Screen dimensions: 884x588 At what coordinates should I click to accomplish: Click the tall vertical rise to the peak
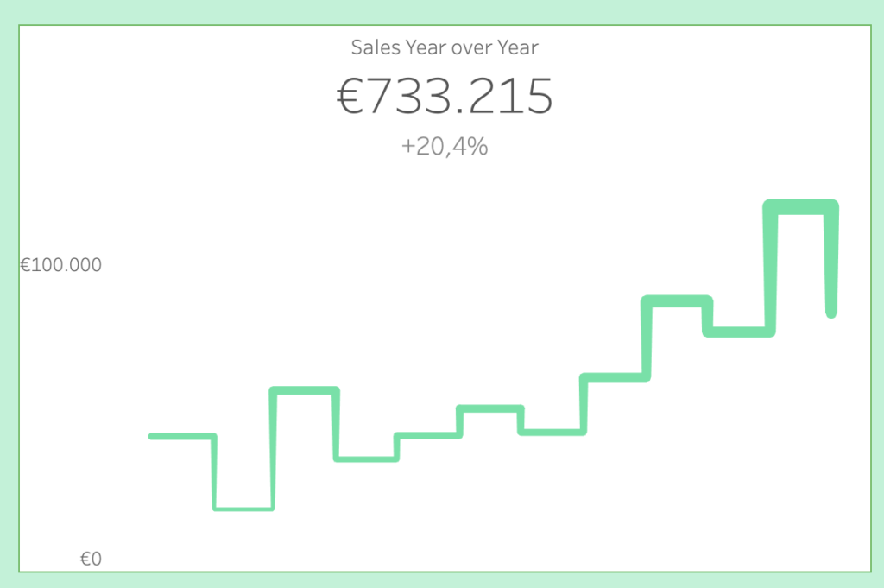pos(770,268)
